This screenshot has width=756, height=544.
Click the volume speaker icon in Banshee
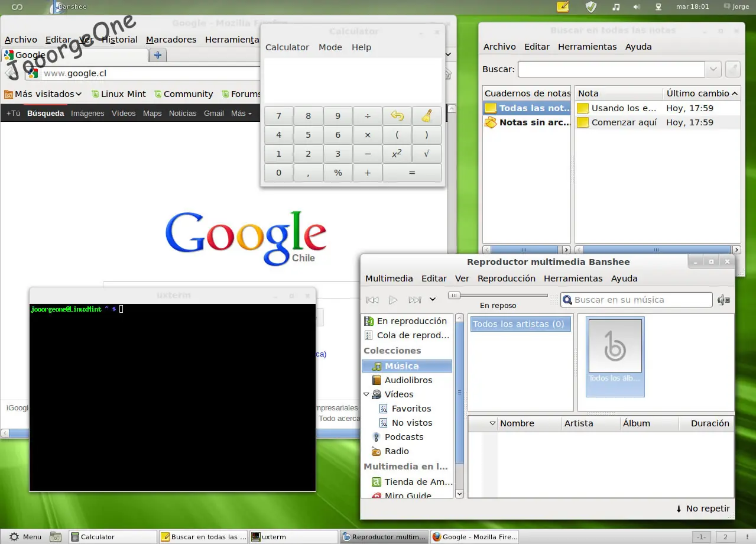tap(723, 300)
